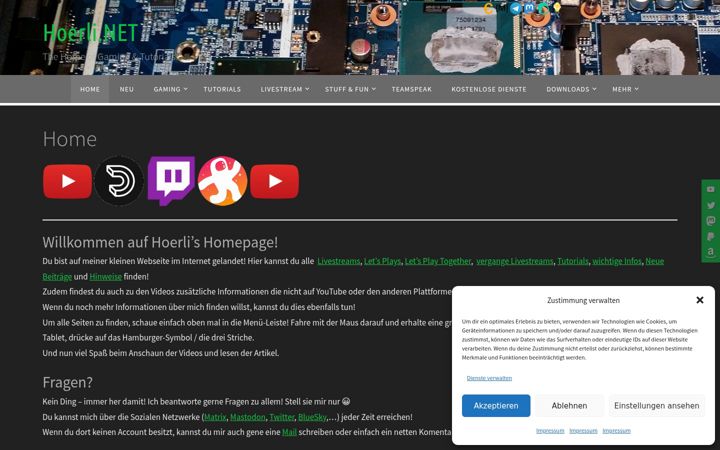This screenshot has height=450, width=720.
Task: Open the Matrix link under Fragen
Action: point(215,417)
